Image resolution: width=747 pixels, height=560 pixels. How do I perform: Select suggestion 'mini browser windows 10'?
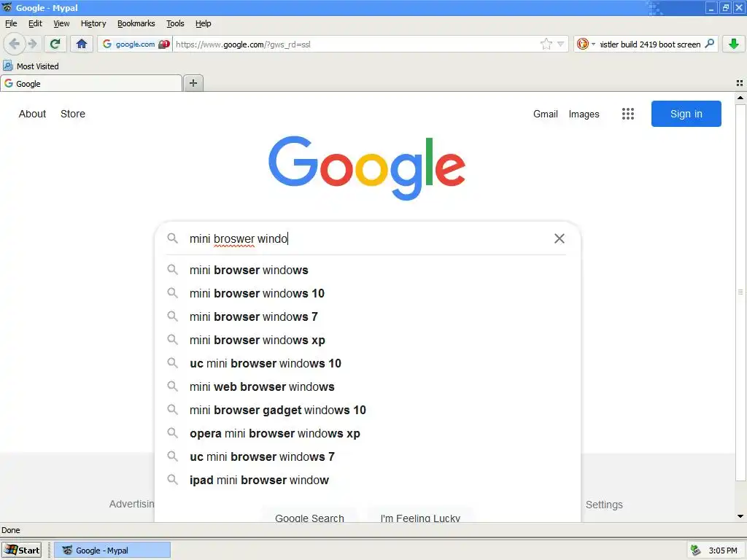367,293
